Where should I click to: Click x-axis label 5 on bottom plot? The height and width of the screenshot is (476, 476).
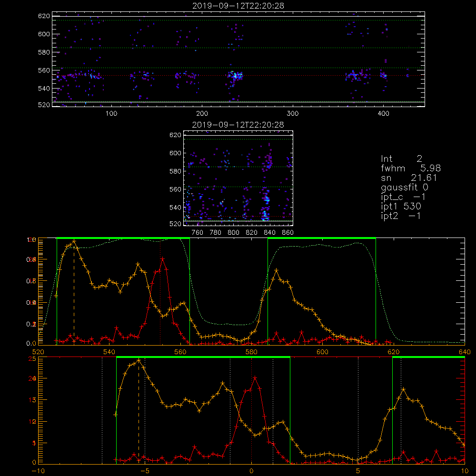pos(358,471)
